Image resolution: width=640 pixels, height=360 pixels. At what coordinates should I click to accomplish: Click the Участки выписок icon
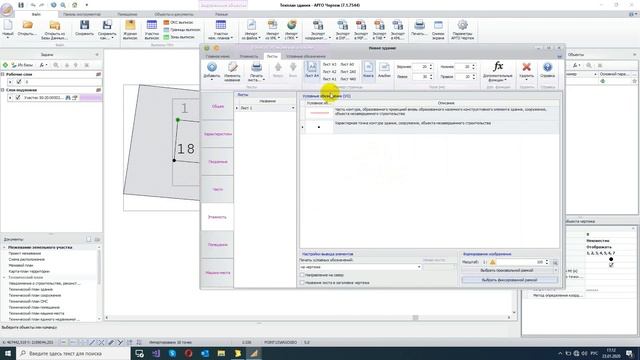152,25
